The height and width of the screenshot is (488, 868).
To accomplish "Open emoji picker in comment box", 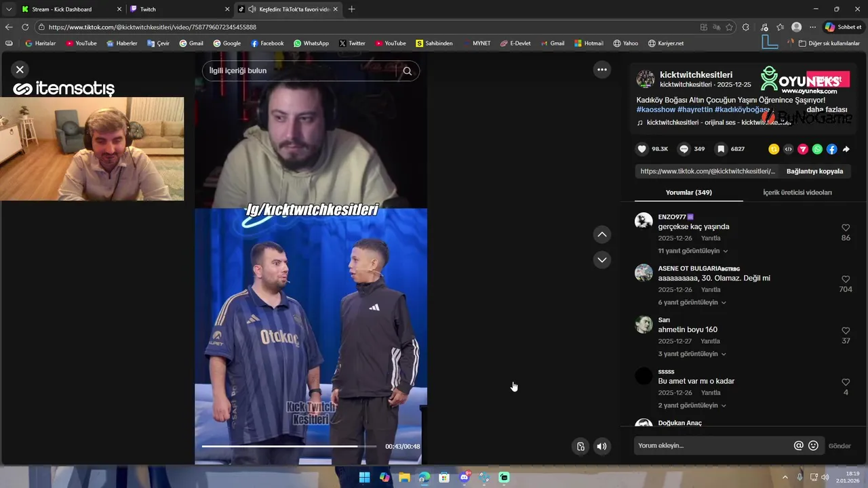I will (813, 445).
